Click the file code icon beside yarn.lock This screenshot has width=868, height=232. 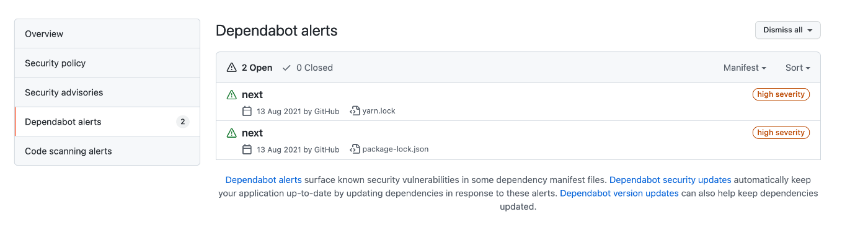pyautogui.click(x=355, y=111)
